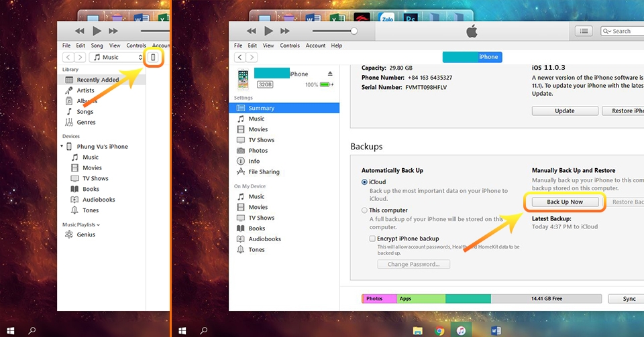
Task: Select Recently Added in the Library
Action: (x=101, y=80)
